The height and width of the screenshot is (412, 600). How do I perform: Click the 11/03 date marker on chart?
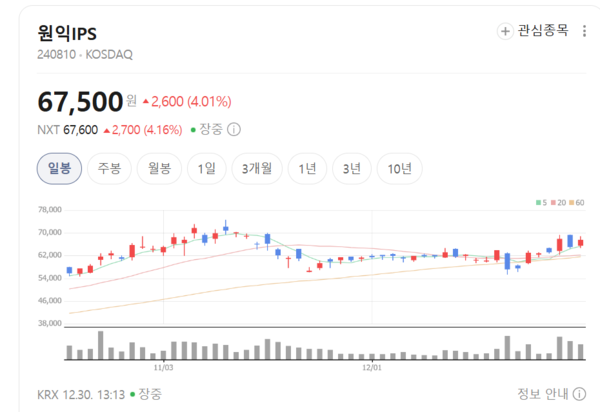[x=163, y=367]
